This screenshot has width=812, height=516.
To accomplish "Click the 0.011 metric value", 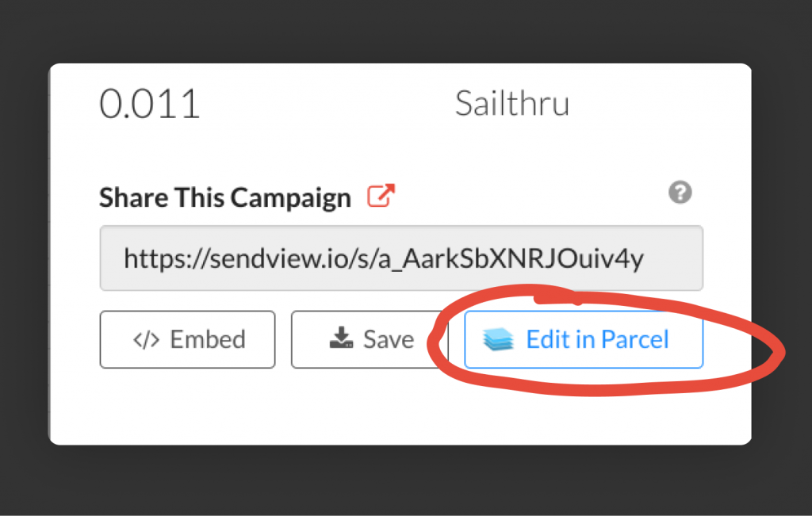I will pos(149,104).
